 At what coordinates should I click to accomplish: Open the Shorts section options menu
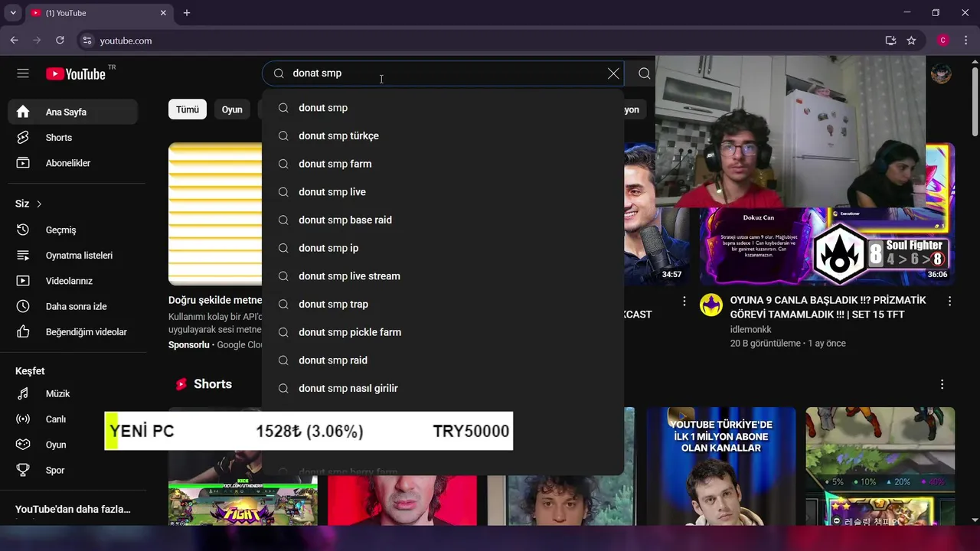942,384
